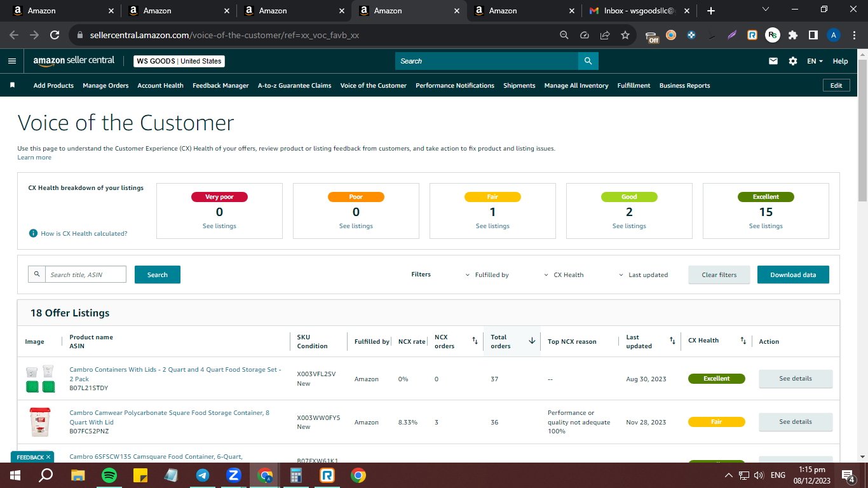
Task: Click the extension icon labeled Off
Action: coord(651,36)
